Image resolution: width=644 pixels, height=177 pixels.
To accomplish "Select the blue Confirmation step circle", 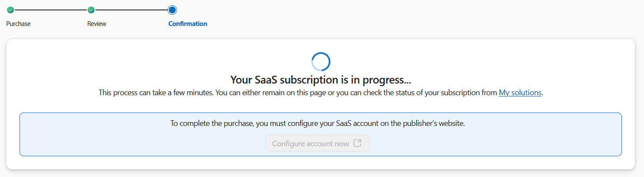I will click(x=172, y=10).
